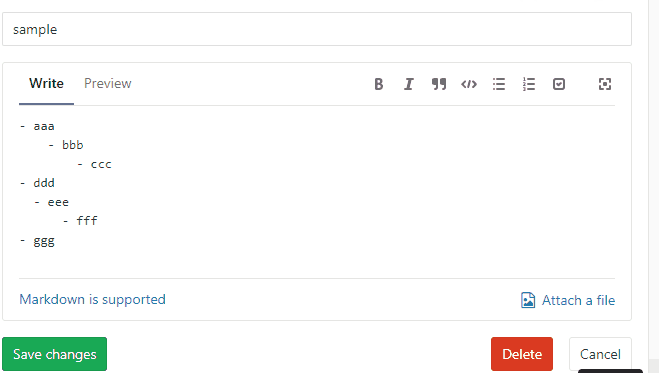This screenshot has width=659, height=373.
Task: Insert code using the code brackets icon
Action: (x=469, y=84)
